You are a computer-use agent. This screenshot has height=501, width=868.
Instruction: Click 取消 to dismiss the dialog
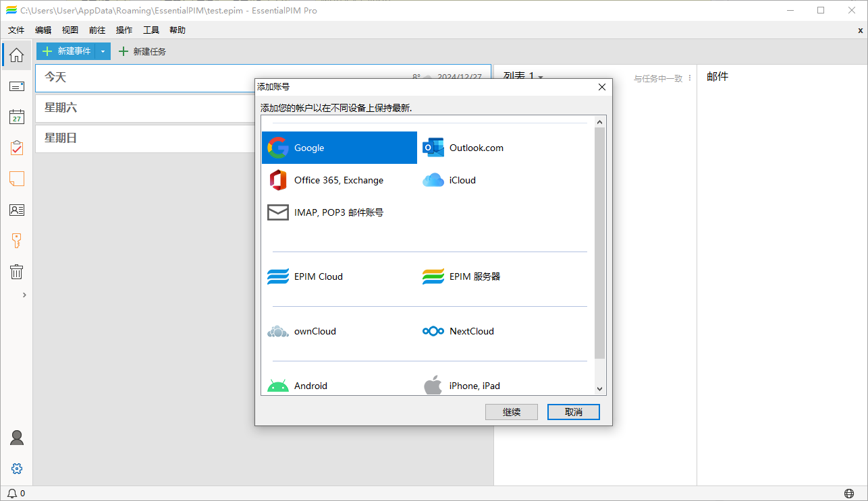coord(574,412)
